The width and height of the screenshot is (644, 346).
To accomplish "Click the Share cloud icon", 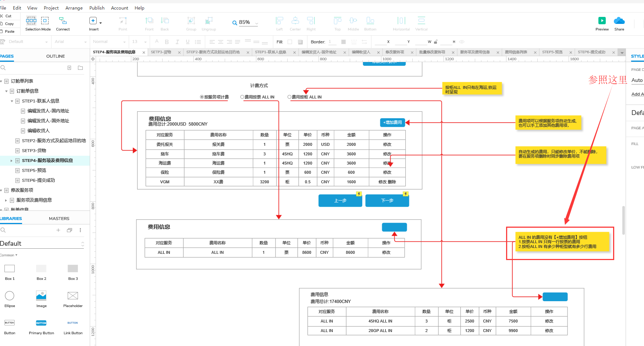I will click(x=619, y=21).
